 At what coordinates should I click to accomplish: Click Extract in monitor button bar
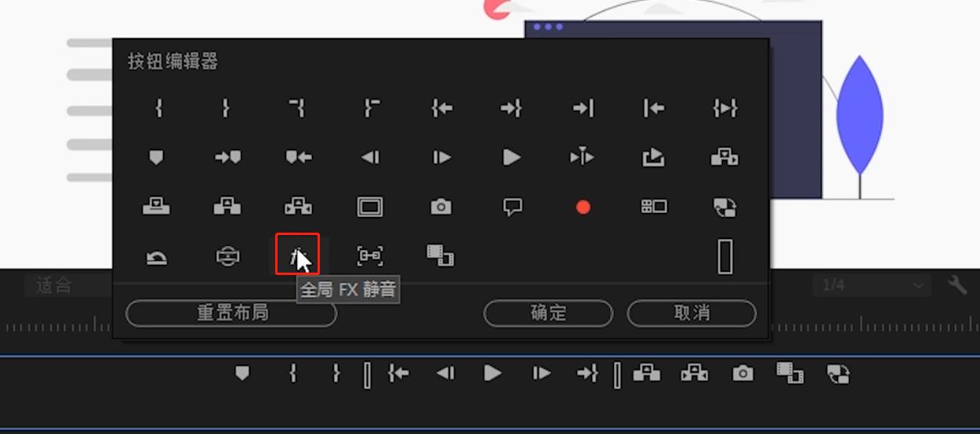(x=695, y=374)
